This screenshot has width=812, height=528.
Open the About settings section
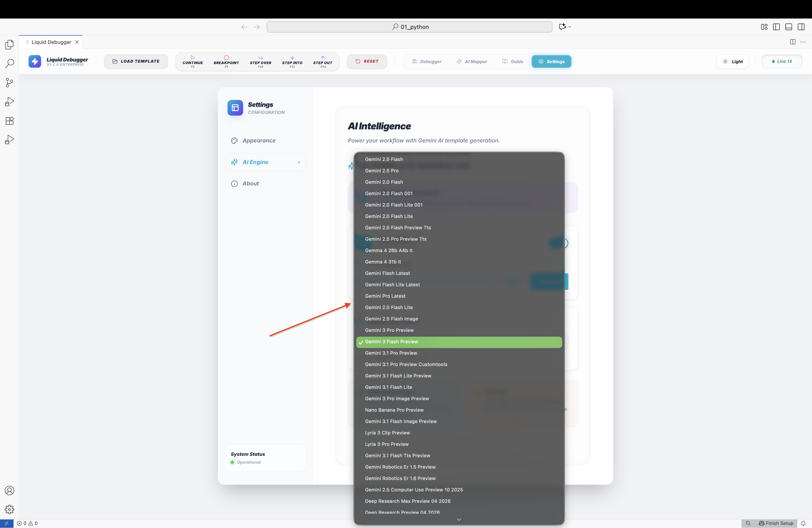[x=265, y=184]
